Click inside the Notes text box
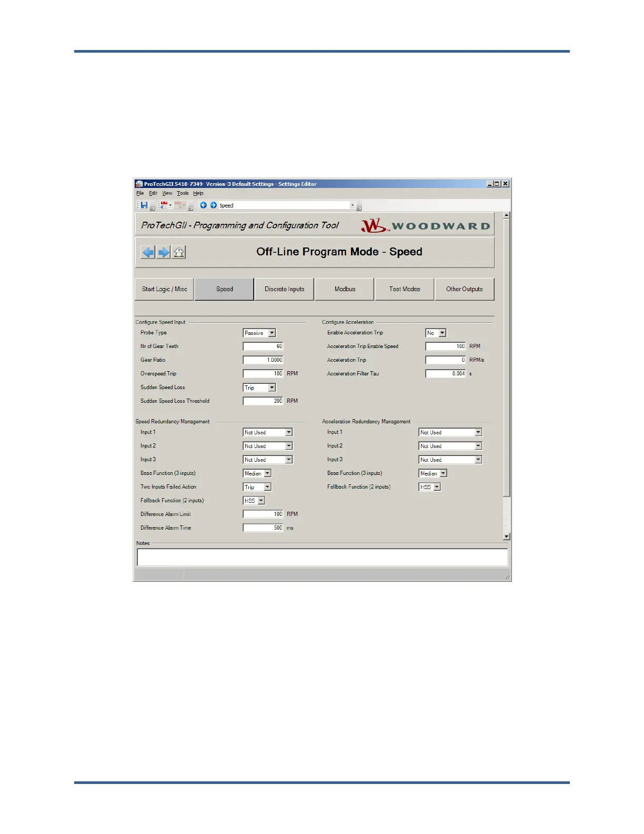 coord(322,557)
